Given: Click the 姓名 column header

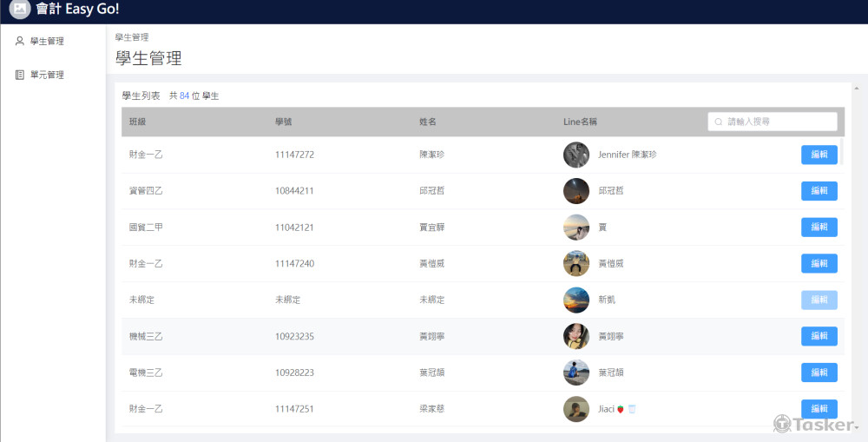Looking at the screenshot, I should click(427, 122).
